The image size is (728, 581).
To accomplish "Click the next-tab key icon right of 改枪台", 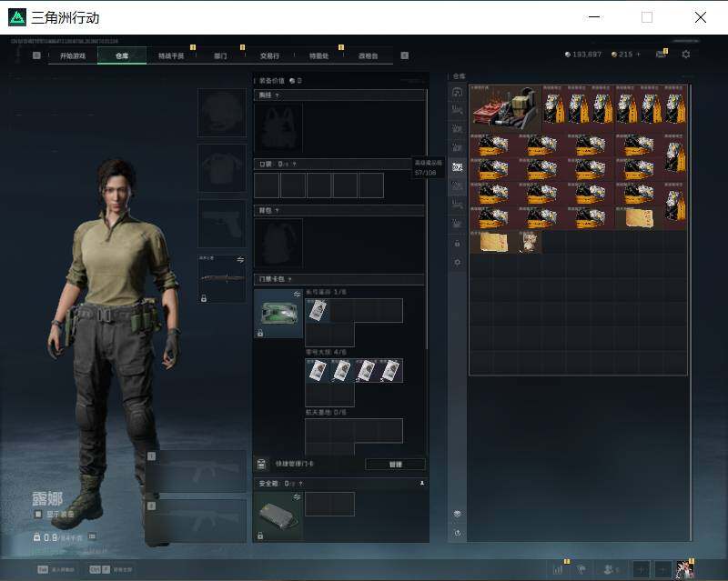I will click(x=404, y=55).
